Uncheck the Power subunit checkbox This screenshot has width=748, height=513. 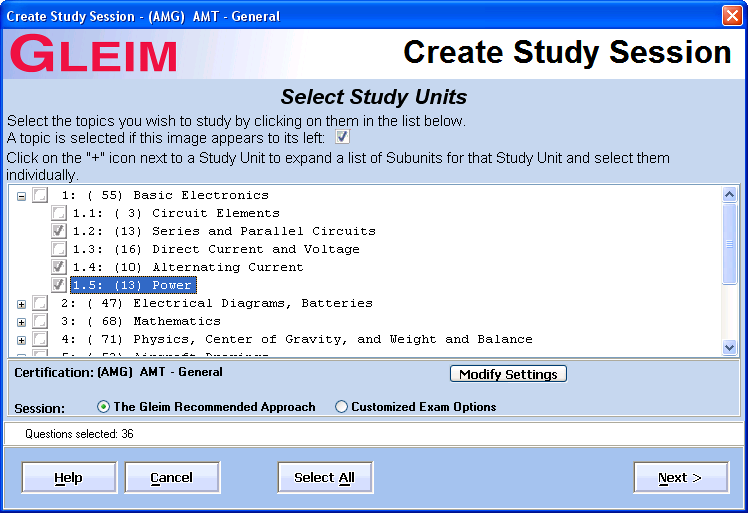pyautogui.click(x=59, y=286)
